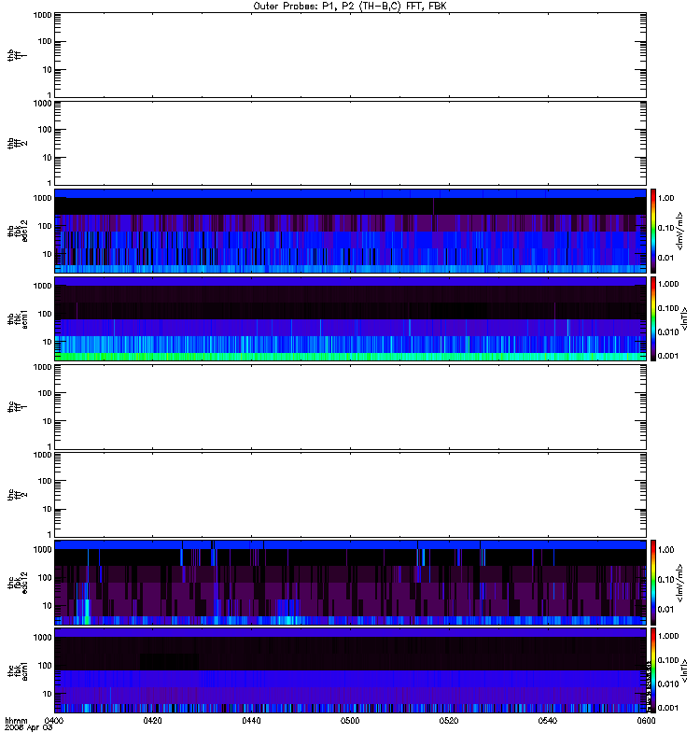
Task: Pick the thb scm1 color scale bar
Action: pyautogui.click(x=653, y=318)
